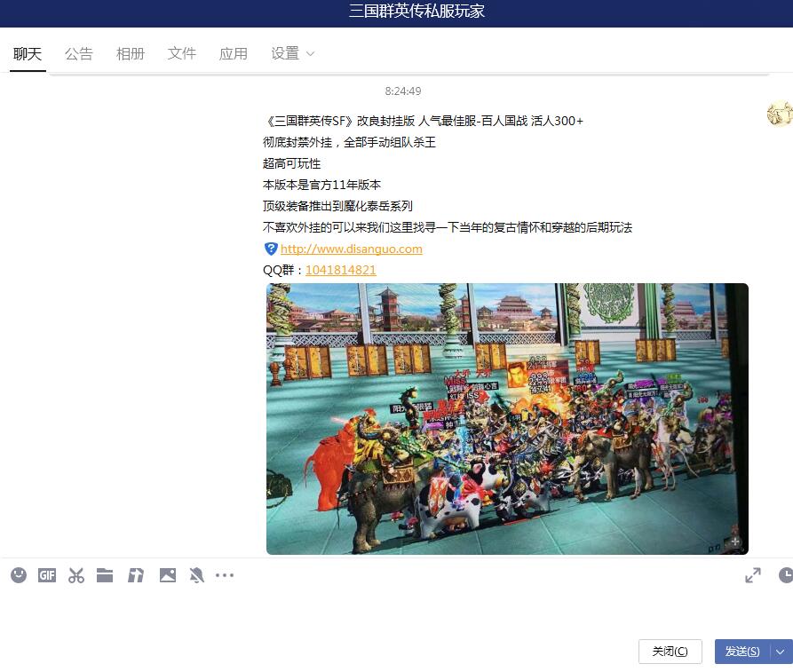Open the send picture icon
The image size is (793, 672).
[x=168, y=575]
